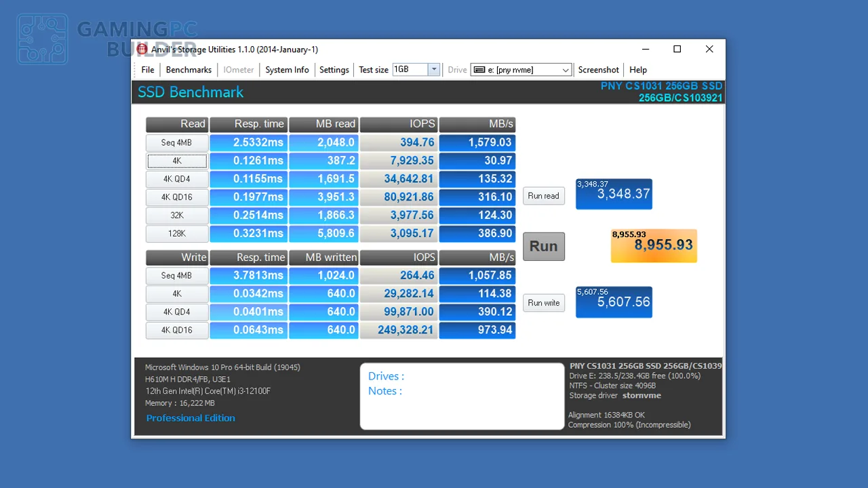Viewport: 868px width, 488px height.
Task: Click the read score box showing 3,348.37
Action: [x=614, y=194]
